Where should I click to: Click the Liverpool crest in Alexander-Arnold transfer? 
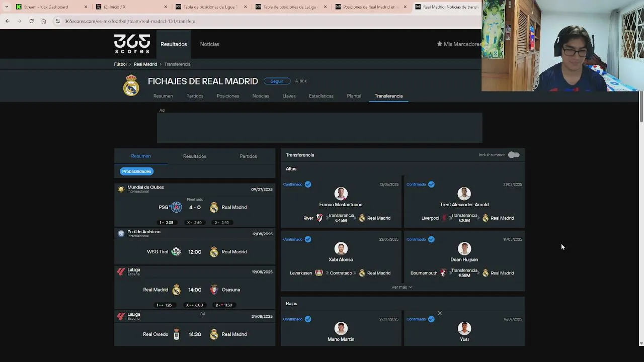[x=444, y=218]
